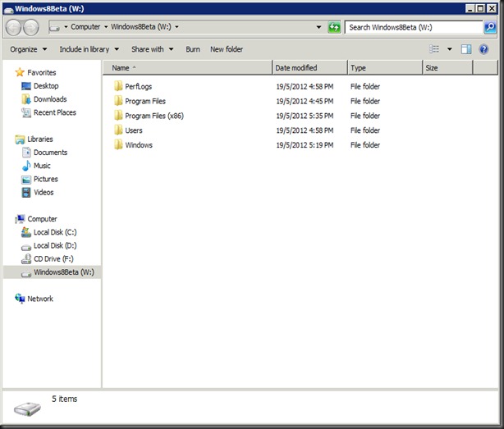
Task: Sort by the Type column header
Action: (x=385, y=68)
